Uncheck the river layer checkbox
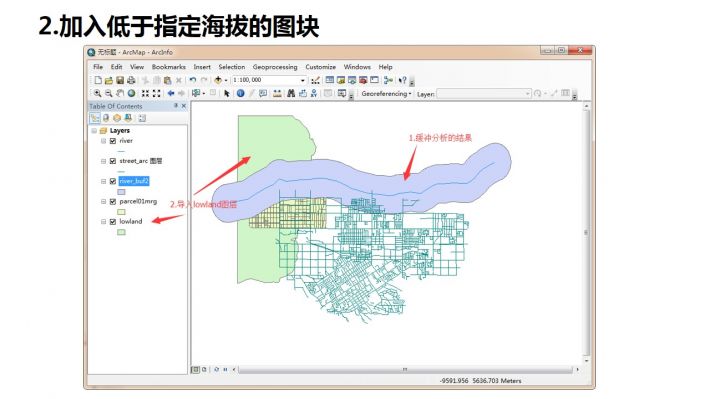 (x=113, y=141)
